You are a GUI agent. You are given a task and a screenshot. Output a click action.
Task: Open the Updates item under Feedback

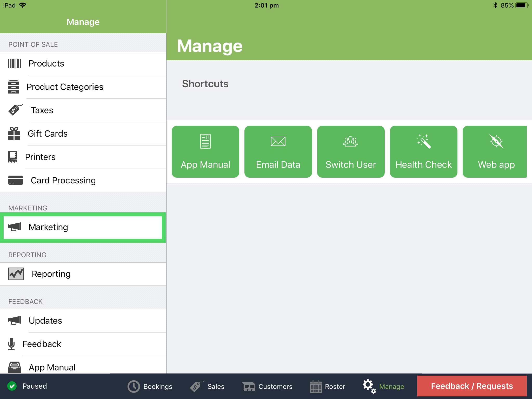[x=83, y=321]
